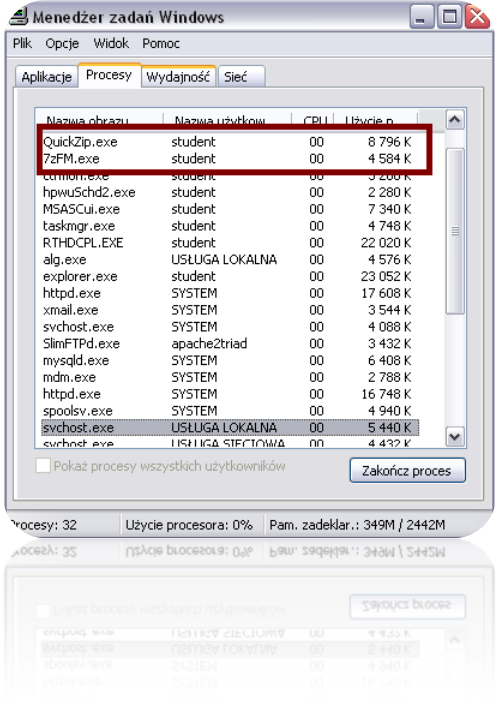Open the Opcje menu
Screen dimensions: 498x701
click(x=62, y=43)
